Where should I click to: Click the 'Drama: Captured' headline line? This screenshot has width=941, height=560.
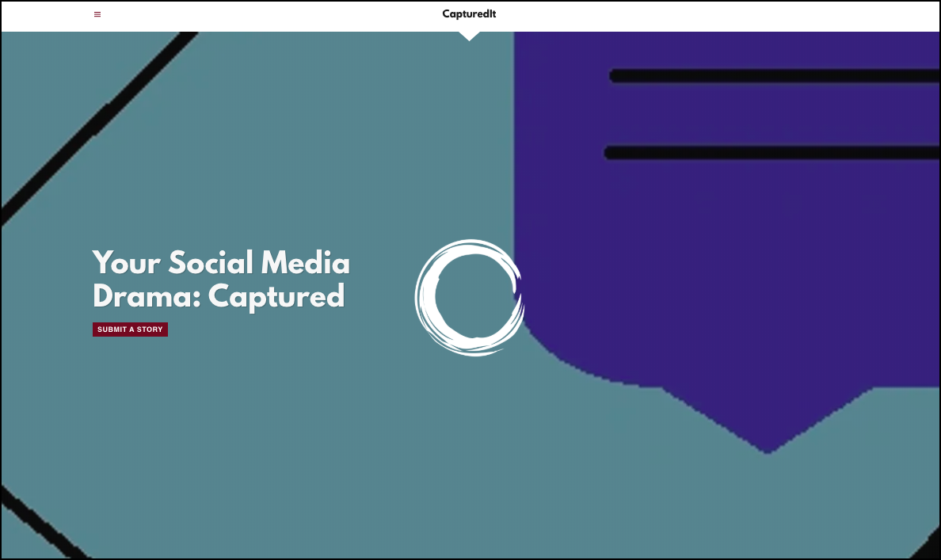pyautogui.click(x=219, y=296)
